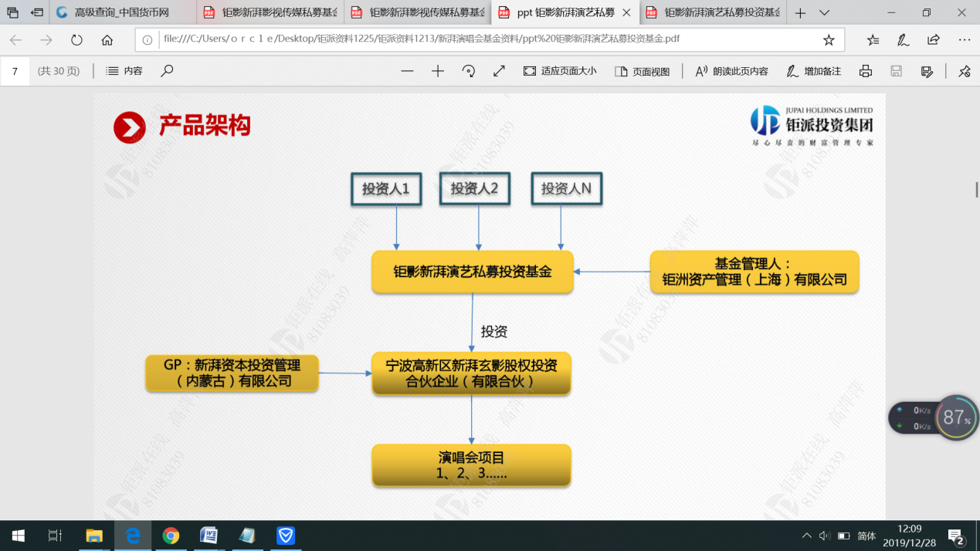Click the 87% floating monitor widget

pyautogui.click(x=956, y=417)
